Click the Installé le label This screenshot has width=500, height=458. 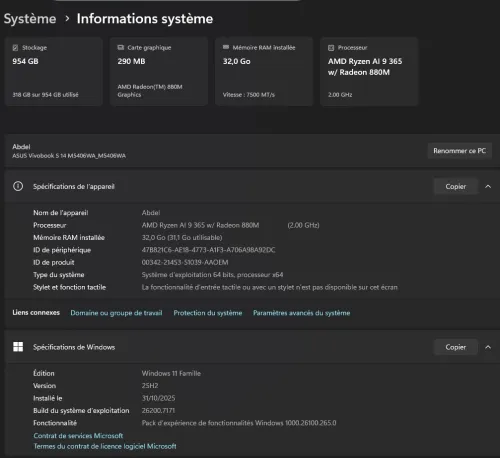(x=48, y=398)
